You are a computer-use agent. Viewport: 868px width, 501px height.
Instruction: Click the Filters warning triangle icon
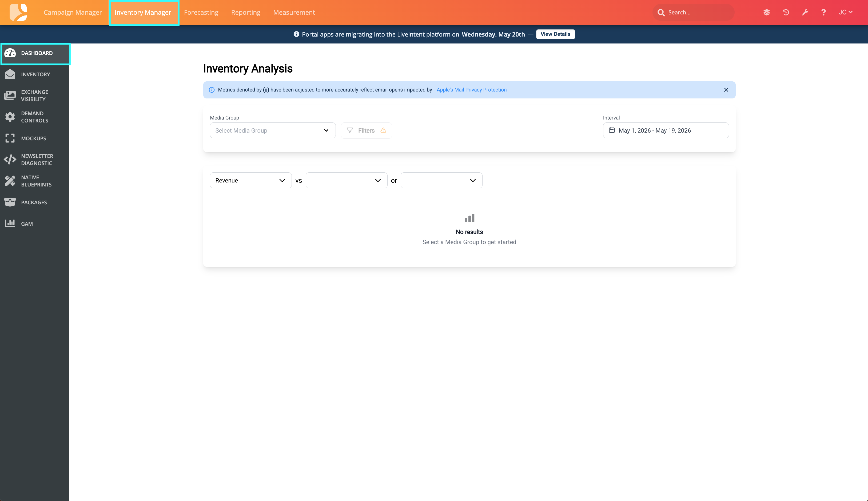tap(383, 130)
